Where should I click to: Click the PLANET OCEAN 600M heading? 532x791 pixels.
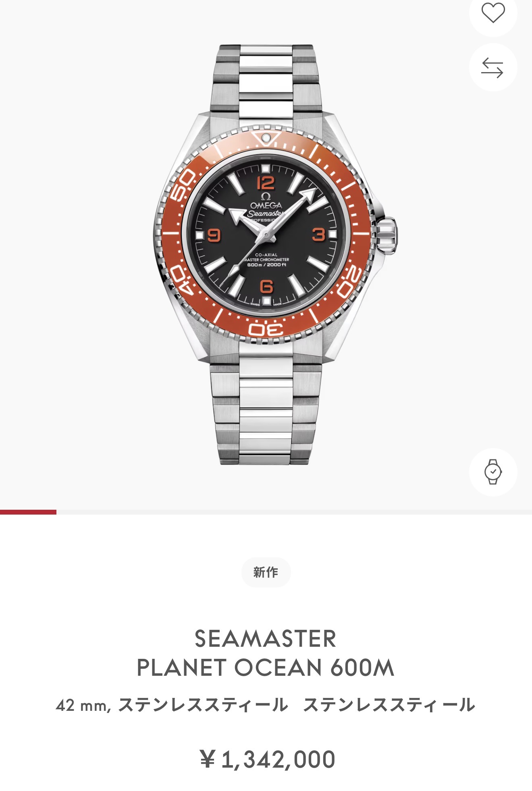click(x=266, y=668)
